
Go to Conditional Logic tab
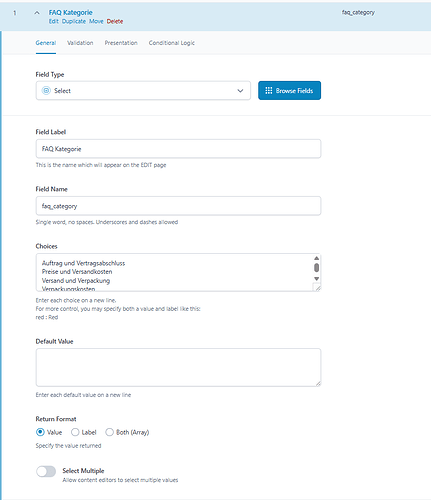pyautogui.click(x=172, y=43)
